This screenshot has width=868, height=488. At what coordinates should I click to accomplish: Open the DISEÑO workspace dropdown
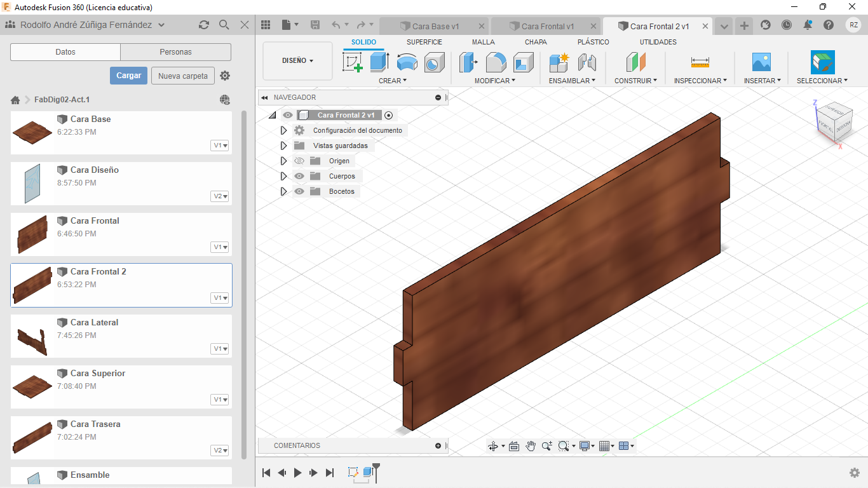click(297, 61)
